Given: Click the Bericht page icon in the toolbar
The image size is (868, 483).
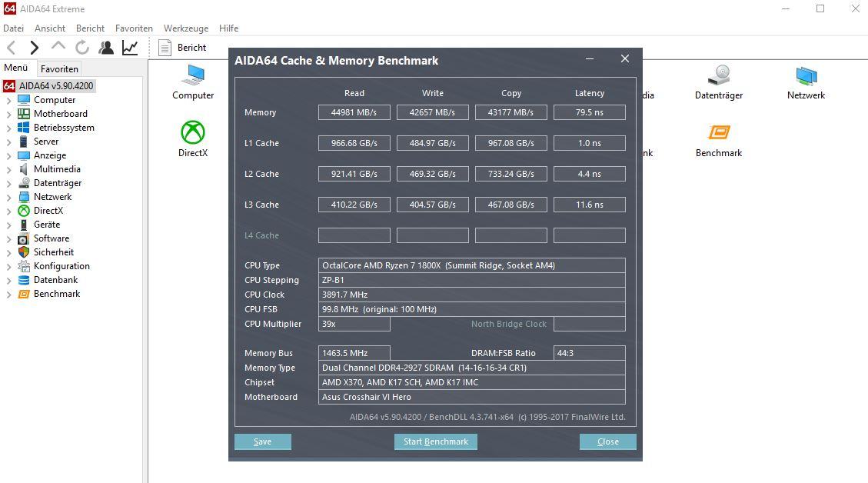Looking at the screenshot, I should tap(165, 48).
